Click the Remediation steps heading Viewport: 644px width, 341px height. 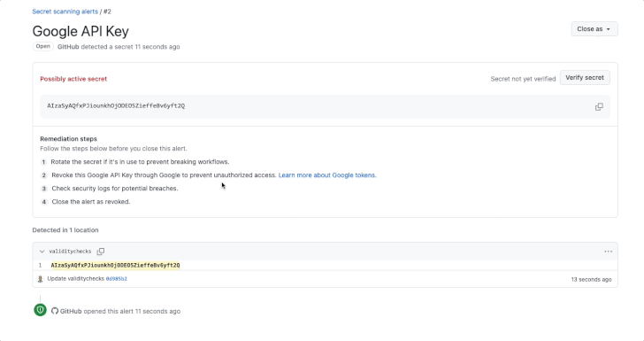tap(69, 139)
